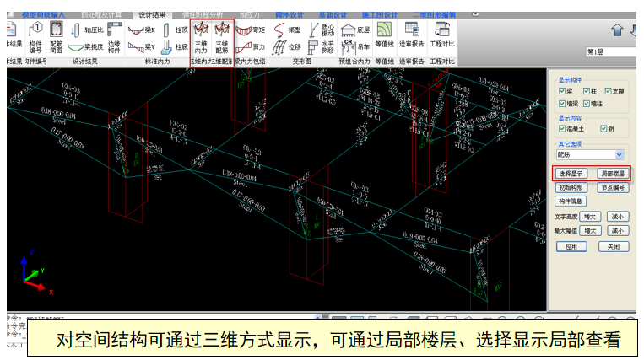Image resolution: width=644 pixels, height=360 pixels.
Task: Click the 构件信息 button
Action: [571, 201]
